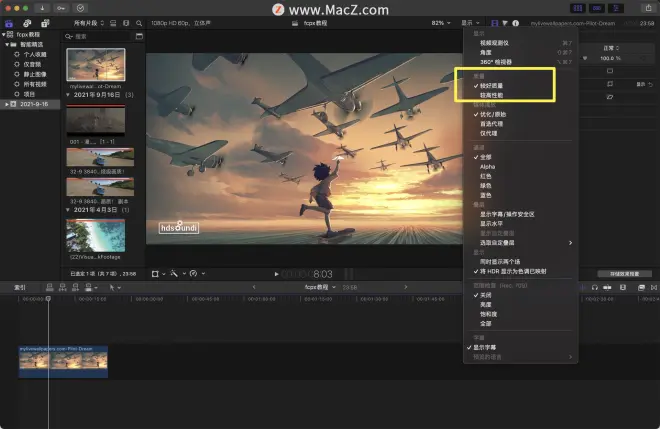Click the browser search magnifier icon
The width and height of the screenshot is (660, 429).
[x=139, y=23]
